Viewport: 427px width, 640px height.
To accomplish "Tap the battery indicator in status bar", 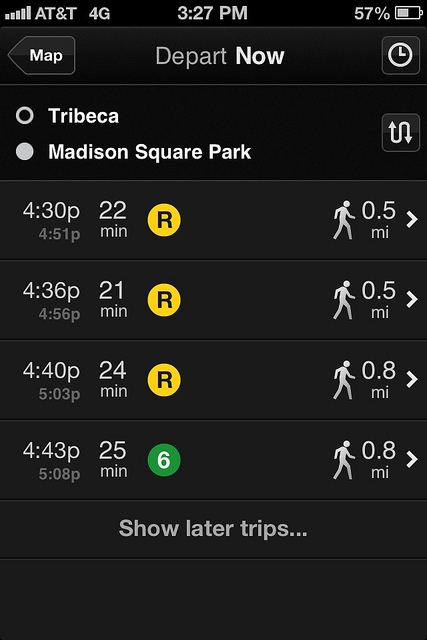I will 409,13.
